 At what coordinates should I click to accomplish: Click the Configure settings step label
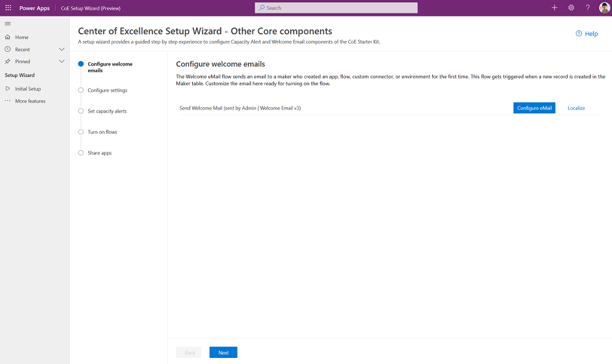(x=107, y=90)
